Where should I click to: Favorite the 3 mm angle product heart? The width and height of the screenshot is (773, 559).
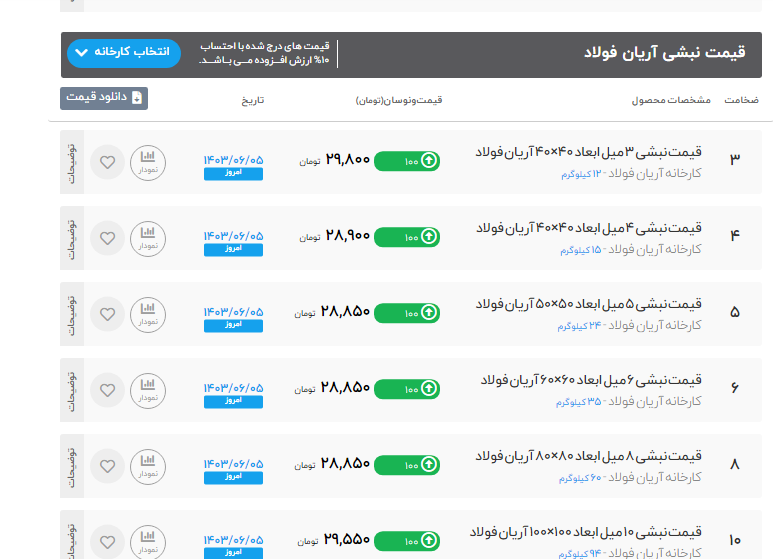pyautogui.click(x=107, y=162)
